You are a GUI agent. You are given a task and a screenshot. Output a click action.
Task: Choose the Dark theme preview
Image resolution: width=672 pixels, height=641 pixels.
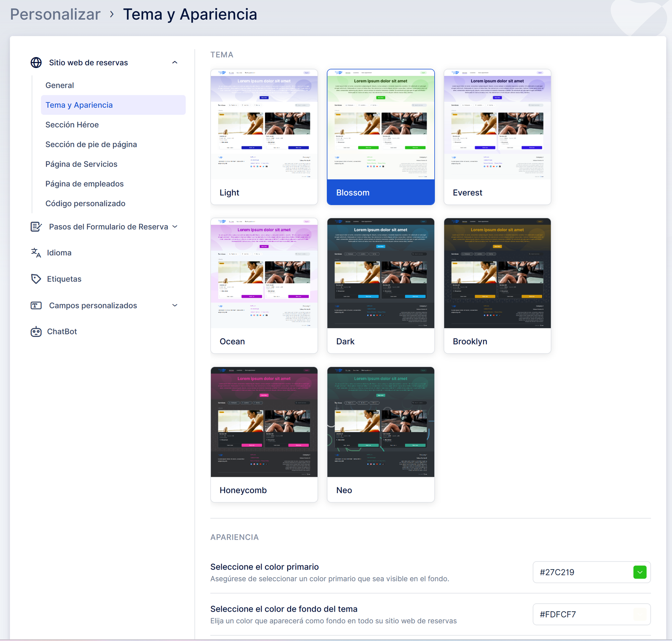(x=381, y=286)
